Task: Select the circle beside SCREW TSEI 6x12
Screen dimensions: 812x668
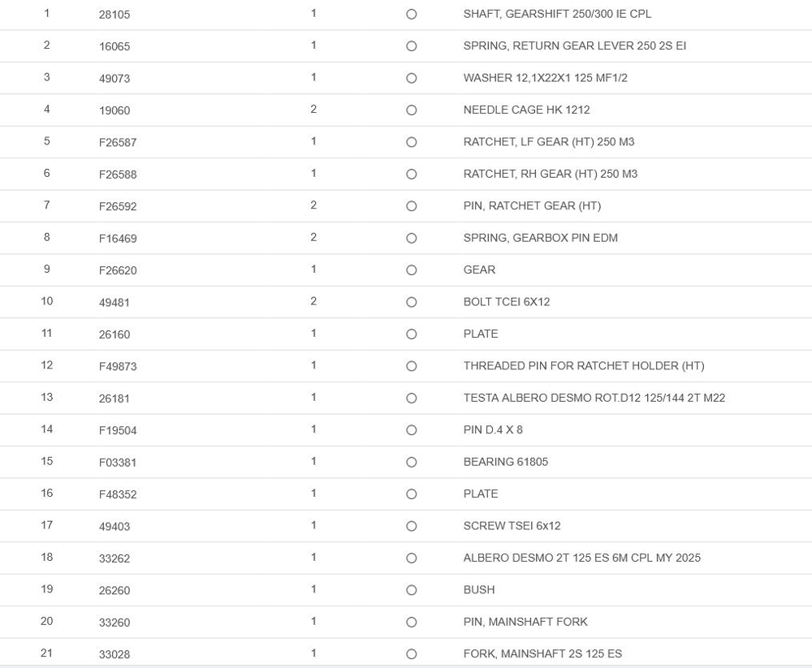Action: pos(411,526)
